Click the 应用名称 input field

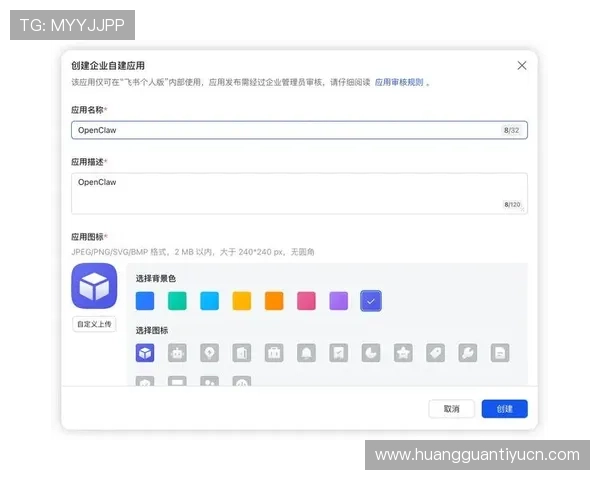tap(299, 130)
